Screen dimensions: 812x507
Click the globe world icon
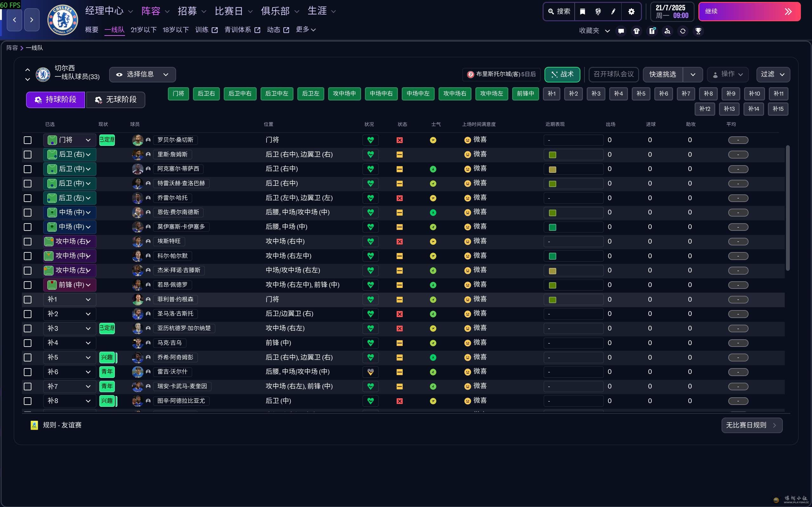598,11
